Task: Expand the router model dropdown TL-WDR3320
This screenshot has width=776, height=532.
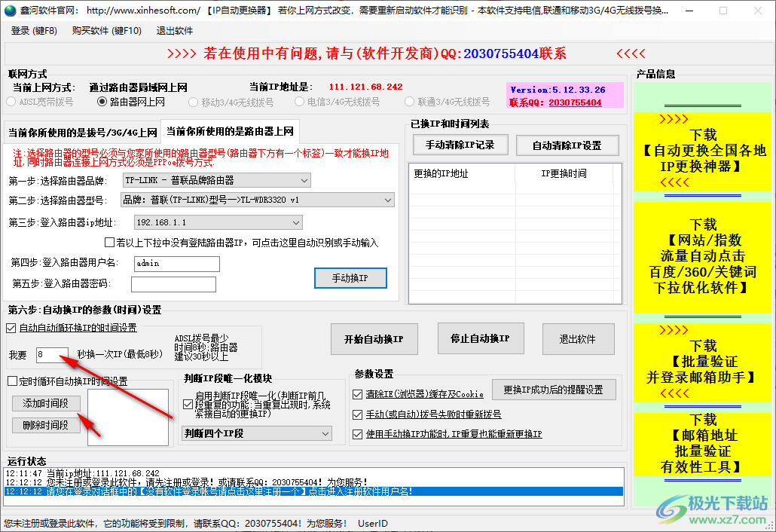Action: click(258, 200)
